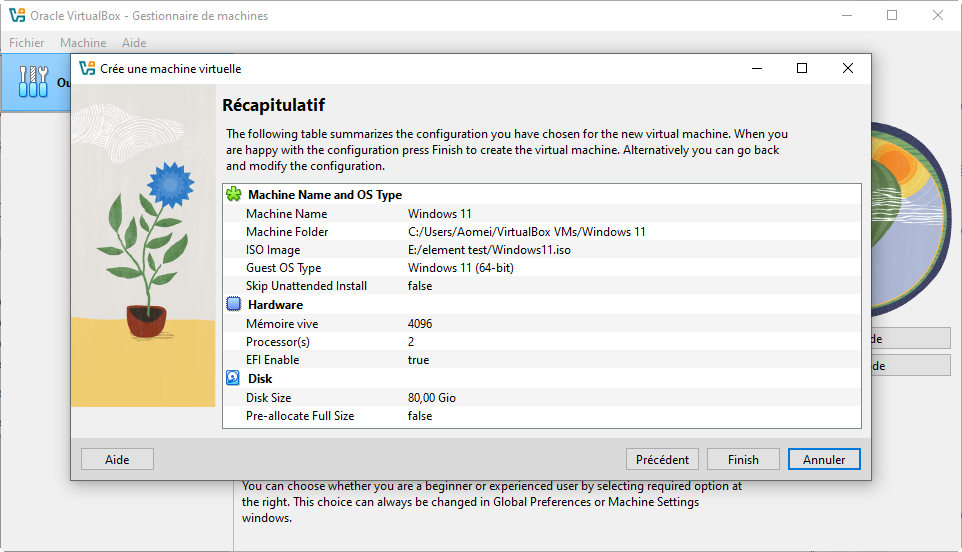The width and height of the screenshot is (962, 552).
Task: Click the Disk section icon
Action: tap(233, 379)
